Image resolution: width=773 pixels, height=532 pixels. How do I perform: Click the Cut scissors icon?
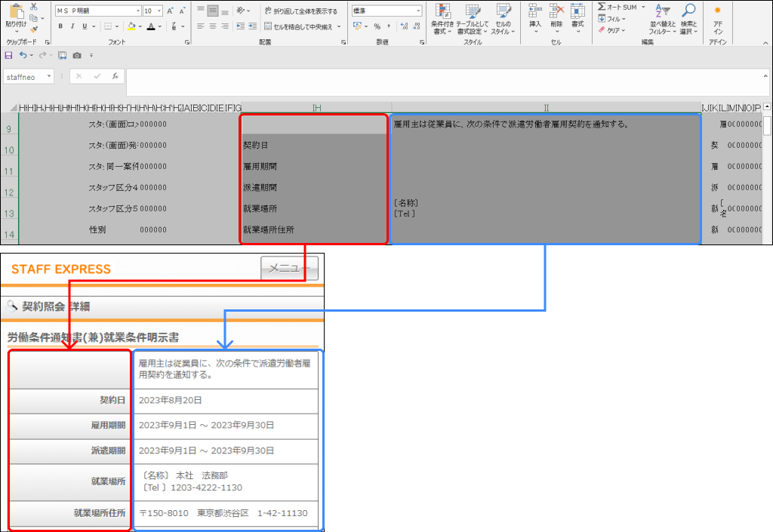tap(35, 7)
